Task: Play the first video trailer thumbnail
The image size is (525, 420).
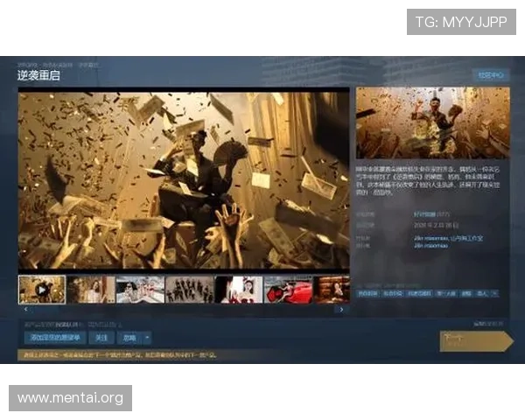Action: [x=42, y=290]
